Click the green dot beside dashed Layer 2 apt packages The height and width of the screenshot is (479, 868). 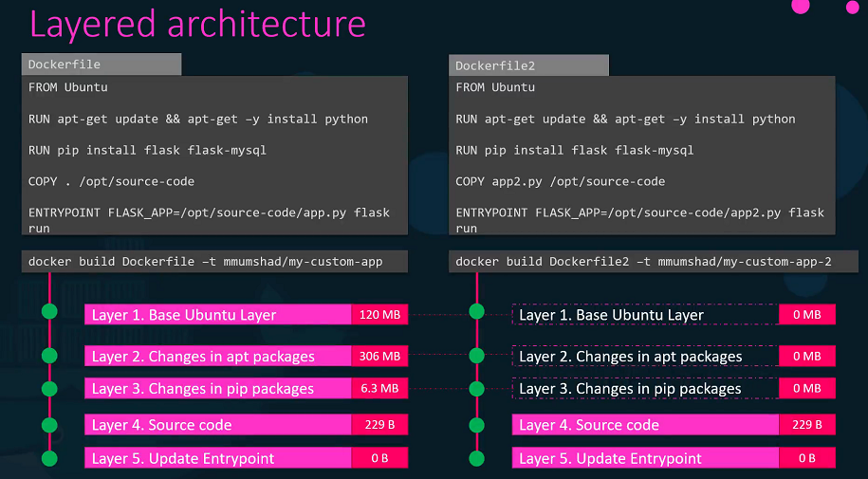(476, 355)
